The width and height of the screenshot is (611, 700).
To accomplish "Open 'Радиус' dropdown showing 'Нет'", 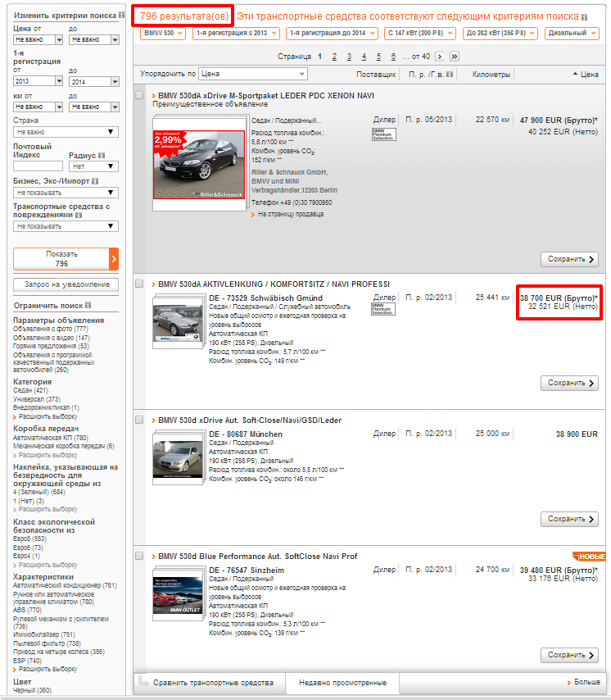I will 93,166.
